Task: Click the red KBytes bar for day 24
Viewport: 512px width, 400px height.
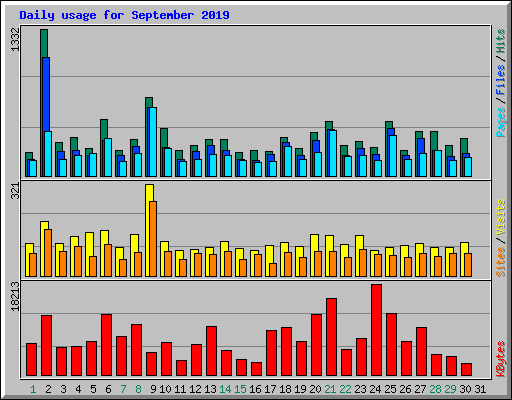Action: (376, 330)
